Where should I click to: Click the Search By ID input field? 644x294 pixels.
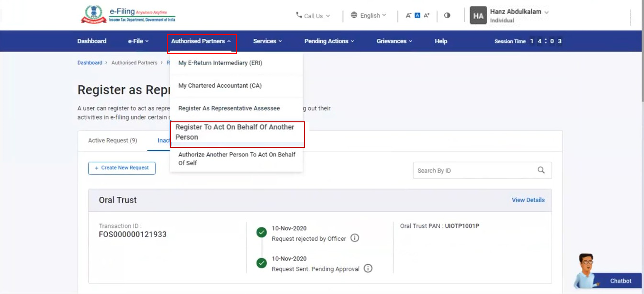coord(473,171)
